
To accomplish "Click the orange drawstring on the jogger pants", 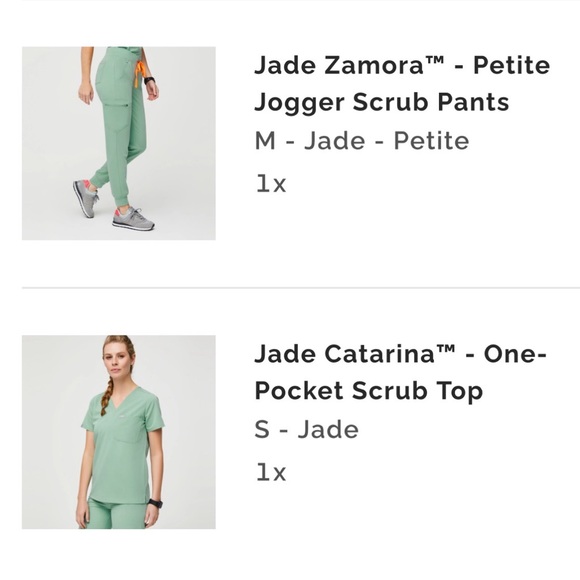I will tap(139, 74).
